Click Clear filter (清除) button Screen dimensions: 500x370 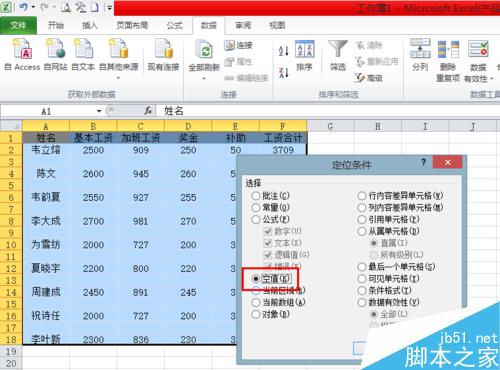coord(369,45)
